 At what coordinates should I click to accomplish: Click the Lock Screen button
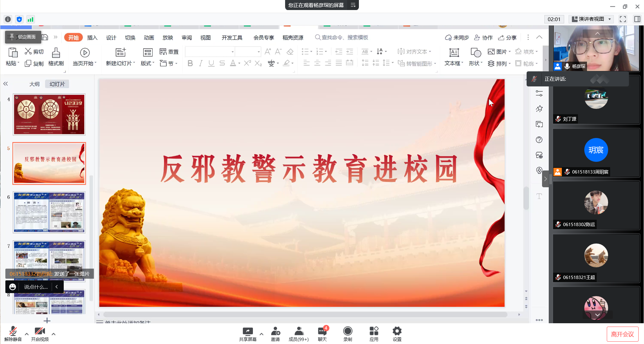[x=23, y=37]
